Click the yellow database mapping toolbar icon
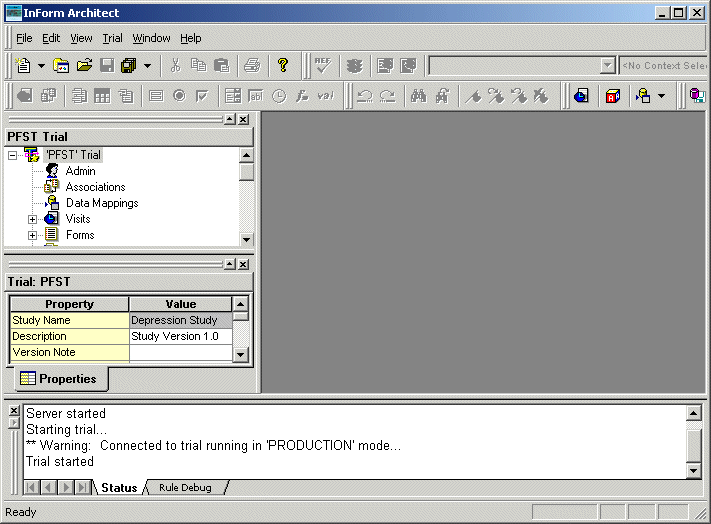711x524 pixels. 643,96
